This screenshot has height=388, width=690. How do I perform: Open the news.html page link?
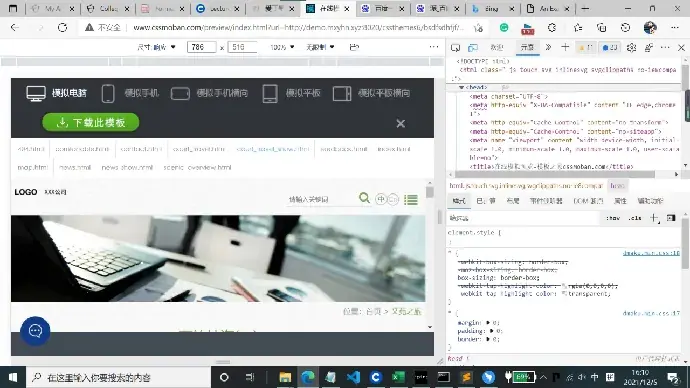[75, 167]
